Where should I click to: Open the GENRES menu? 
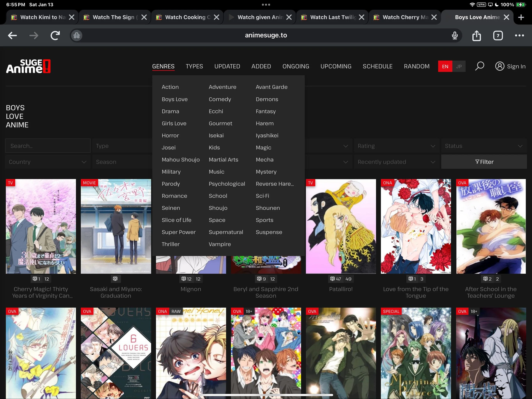(163, 66)
